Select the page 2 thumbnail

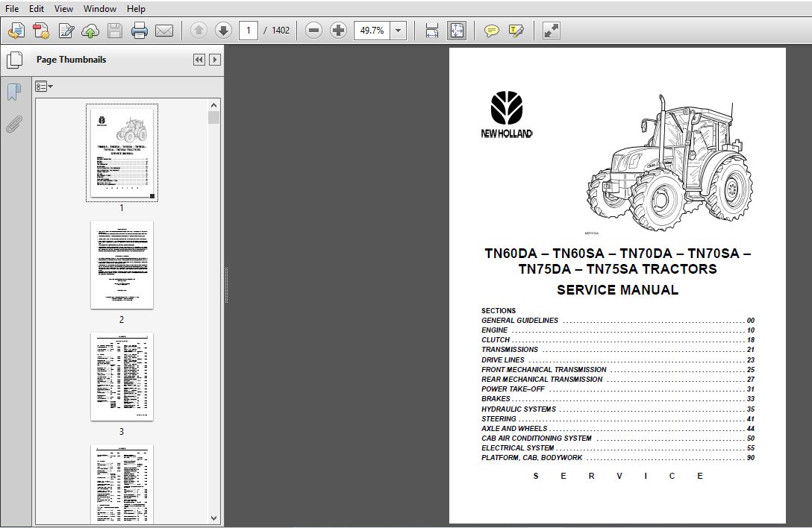tap(122, 265)
